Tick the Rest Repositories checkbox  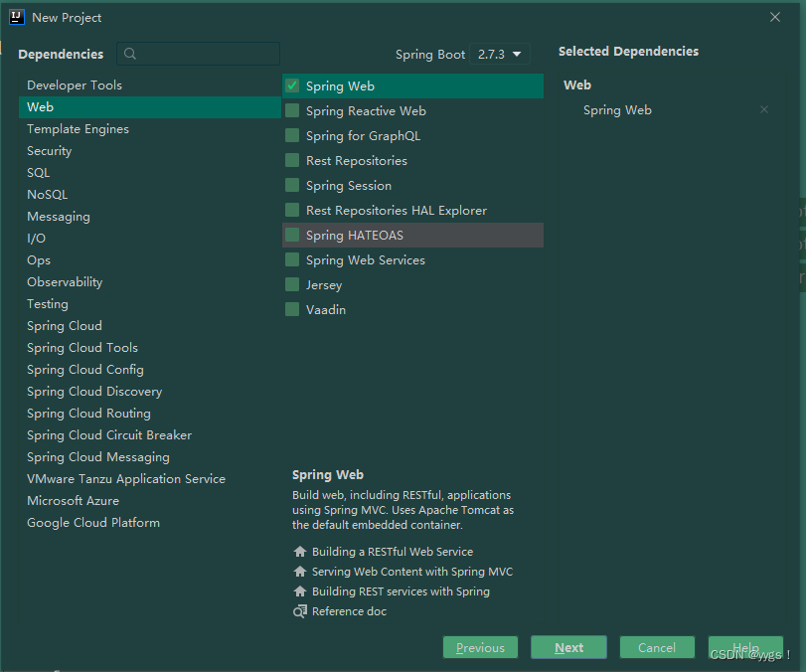click(292, 160)
